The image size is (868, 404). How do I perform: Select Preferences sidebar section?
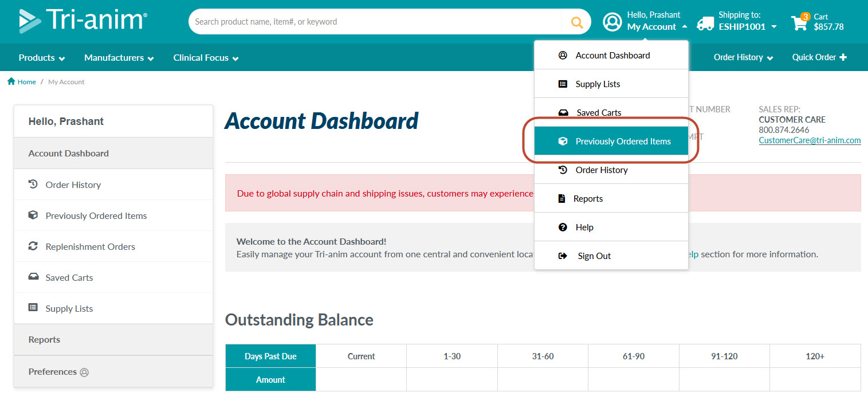click(x=113, y=371)
